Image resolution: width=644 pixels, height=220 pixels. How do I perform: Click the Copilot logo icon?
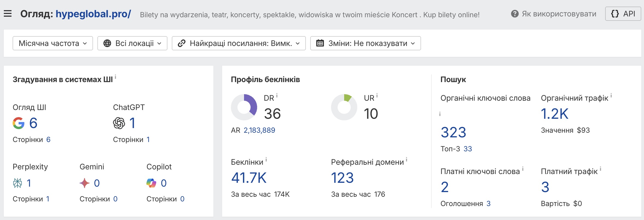tap(151, 183)
